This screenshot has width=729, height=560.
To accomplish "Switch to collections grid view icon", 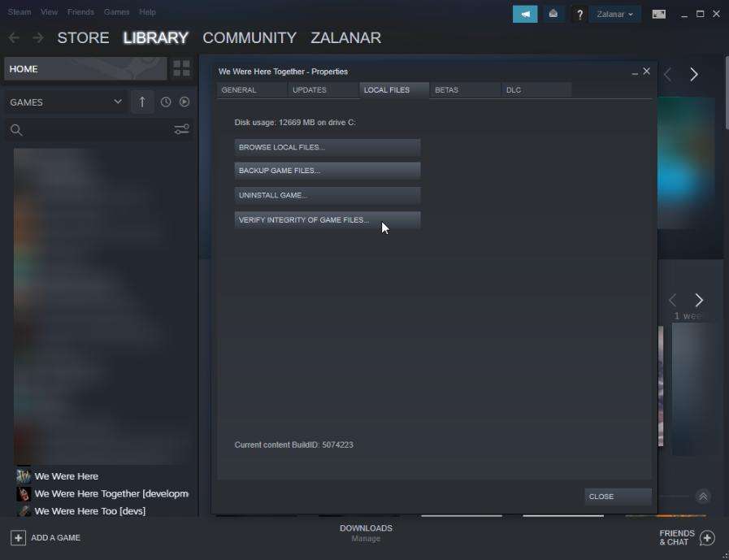I will [181, 68].
